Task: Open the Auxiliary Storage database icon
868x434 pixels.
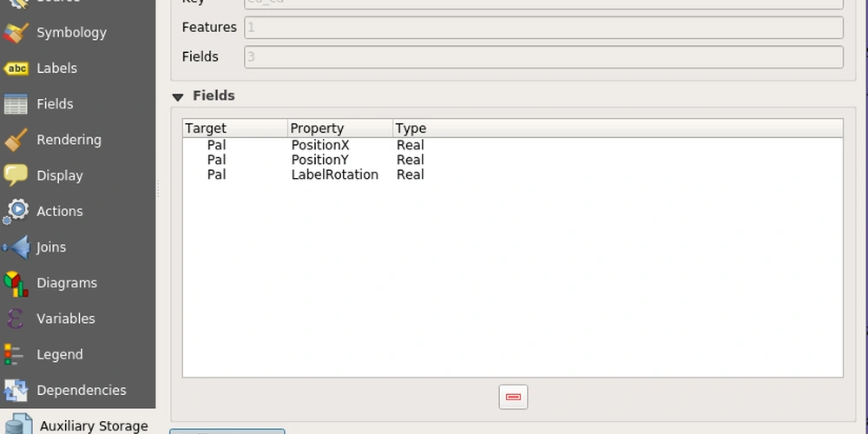Action: pyautogui.click(x=19, y=424)
